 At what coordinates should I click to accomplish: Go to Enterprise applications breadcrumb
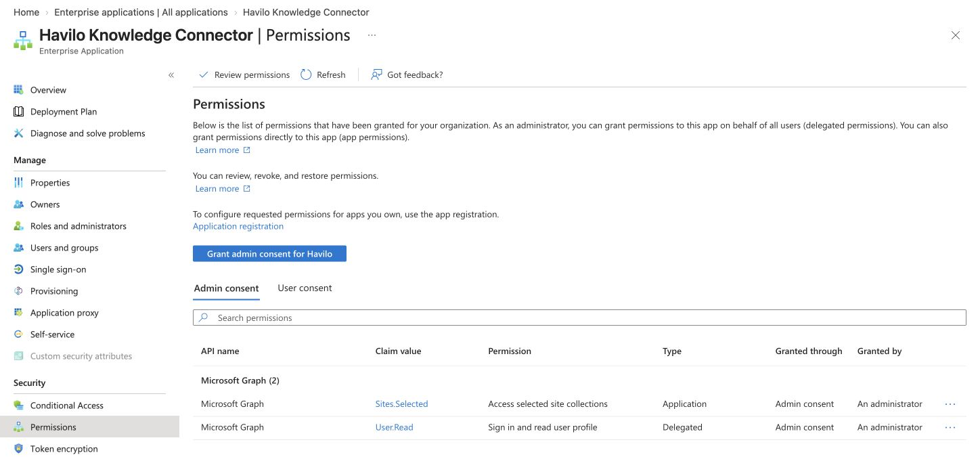[141, 12]
